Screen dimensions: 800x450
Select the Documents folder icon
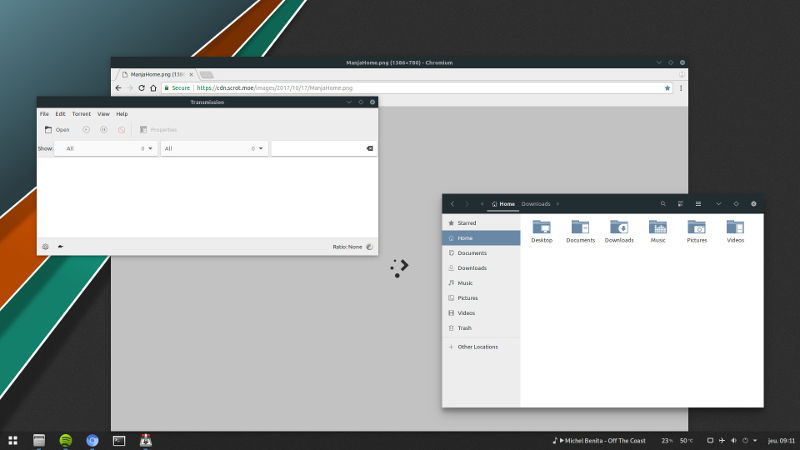pos(581,227)
